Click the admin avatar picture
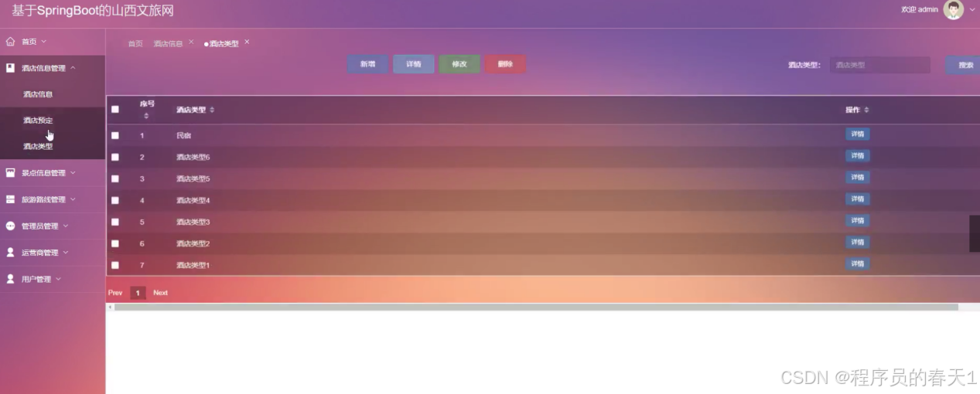The width and height of the screenshot is (980, 394). coord(954,9)
